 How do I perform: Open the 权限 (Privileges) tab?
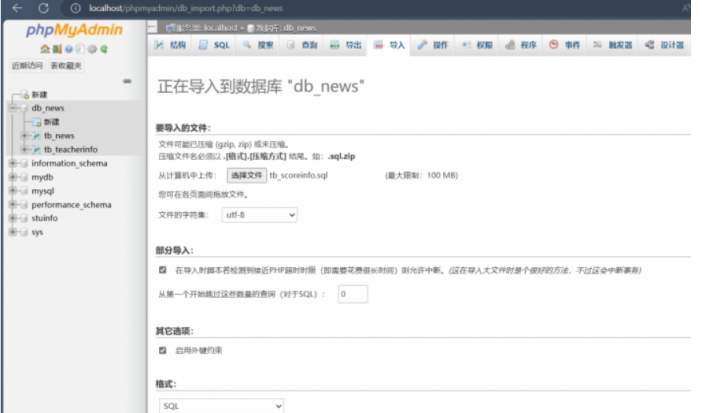477,45
